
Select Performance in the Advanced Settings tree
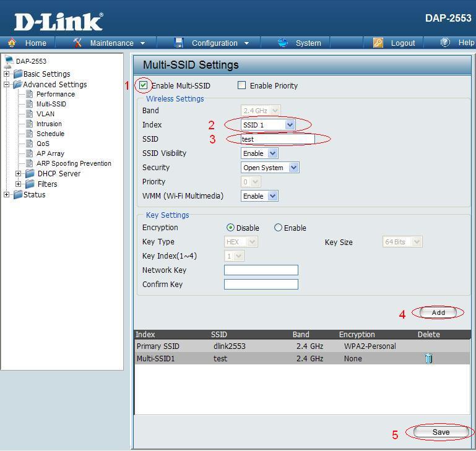(55, 94)
